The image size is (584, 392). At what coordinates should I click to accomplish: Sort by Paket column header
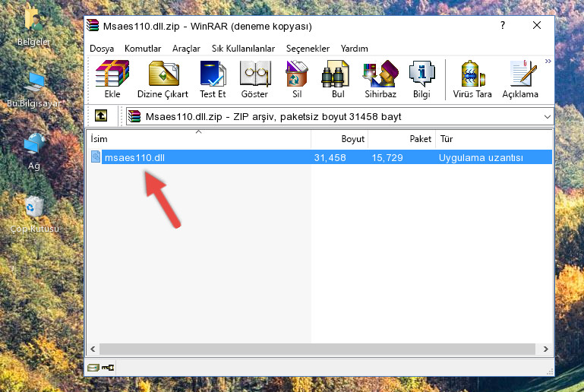coord(402,139)
